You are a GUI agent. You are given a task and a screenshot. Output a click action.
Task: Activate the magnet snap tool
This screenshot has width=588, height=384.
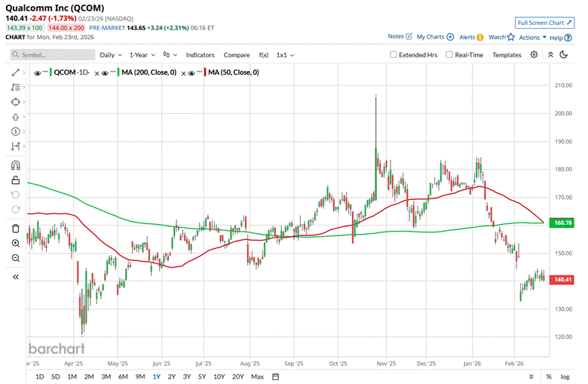pyautogui.click(x=15, y=165)
